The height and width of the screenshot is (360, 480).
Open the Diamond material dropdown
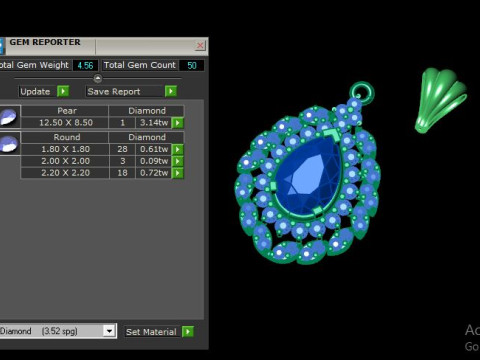pos(109,331)
